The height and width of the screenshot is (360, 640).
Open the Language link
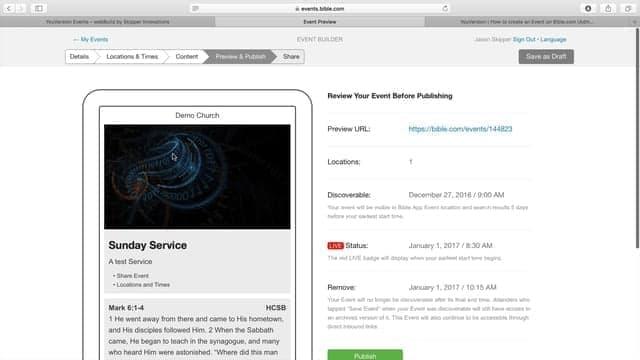[x=553, y=39]
